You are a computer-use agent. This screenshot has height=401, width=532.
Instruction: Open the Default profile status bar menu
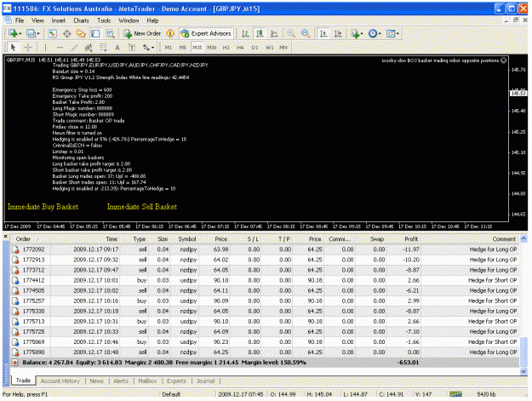pyautogui.click(x=171, y=394)
